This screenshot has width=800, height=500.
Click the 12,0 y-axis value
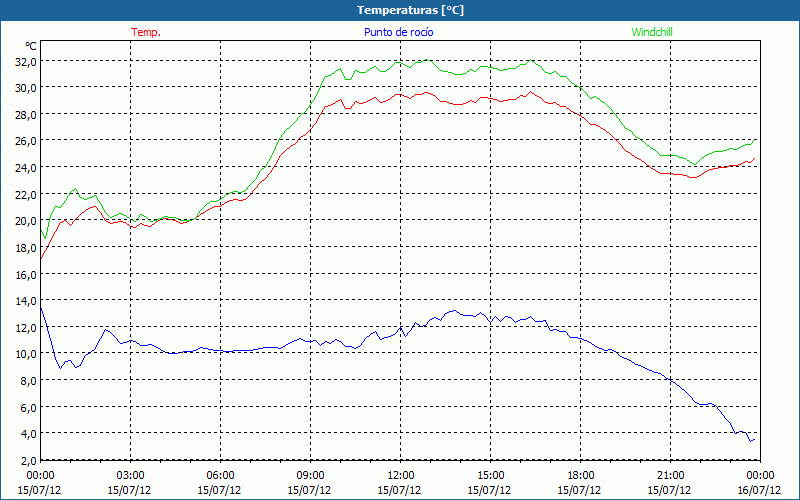[26, 328]
